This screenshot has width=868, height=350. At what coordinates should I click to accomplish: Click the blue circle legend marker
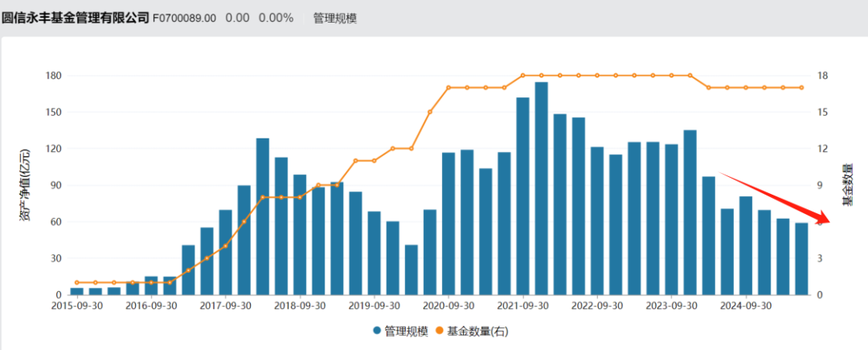(x=377, y=331)
